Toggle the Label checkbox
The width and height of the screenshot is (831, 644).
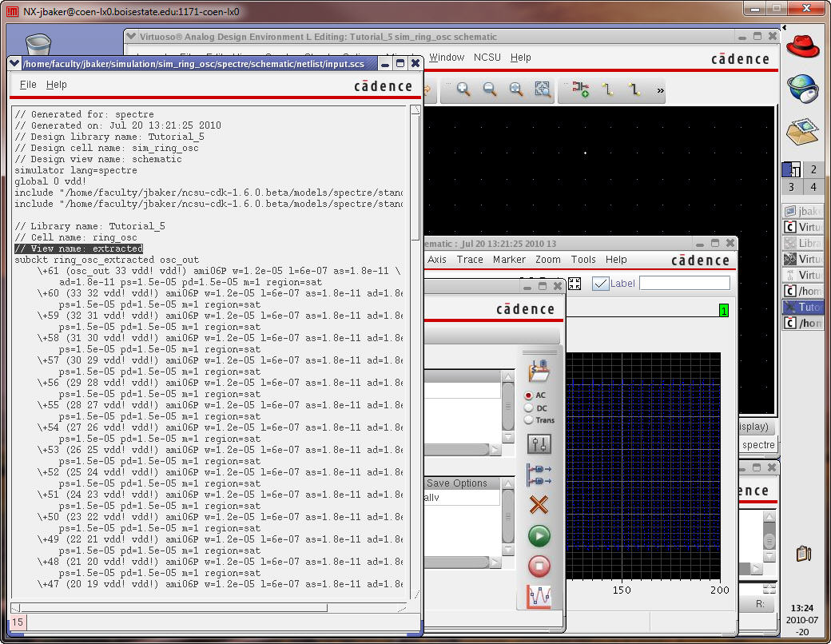(x=600, y=283)
